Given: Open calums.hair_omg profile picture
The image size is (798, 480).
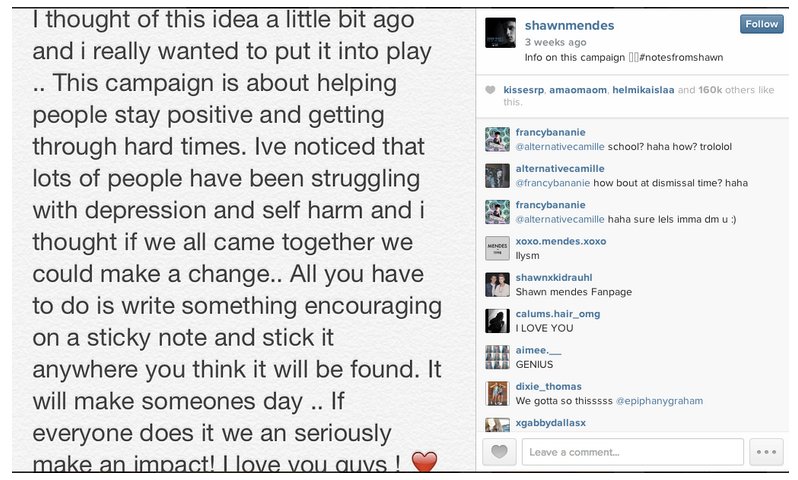Looking at the screenshot, I should point(497,320).
